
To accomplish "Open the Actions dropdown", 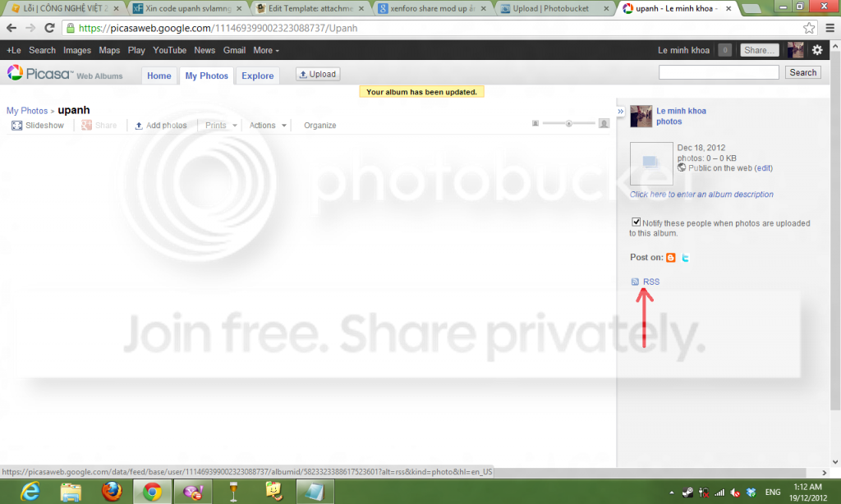I will [x=268, y=125].
